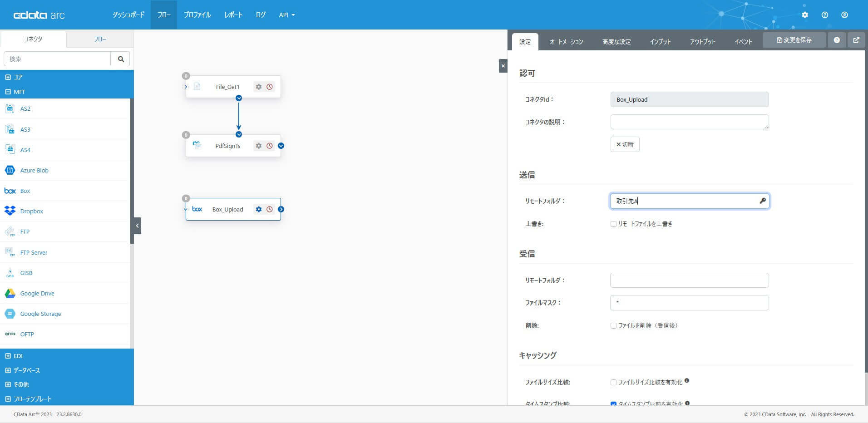Focus the コネクタの説明 text area
The image size is (868, 423).
click(x=690, y=122)
